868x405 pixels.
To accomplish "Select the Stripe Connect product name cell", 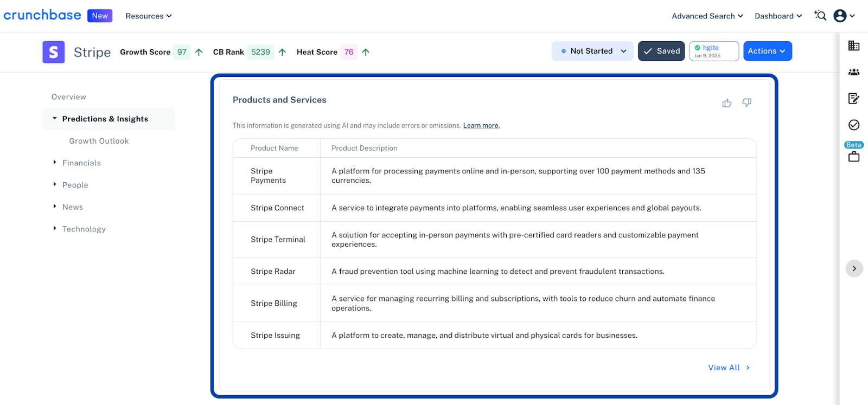I will tap(277, 208).
